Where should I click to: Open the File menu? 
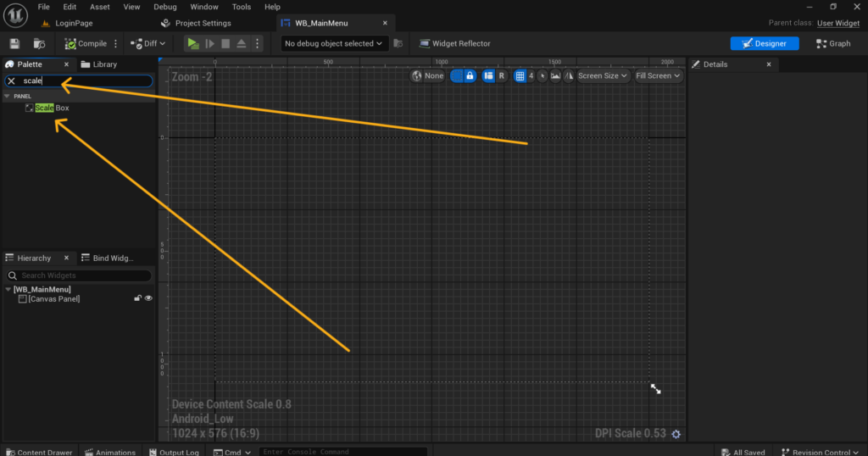coord(44,7)
